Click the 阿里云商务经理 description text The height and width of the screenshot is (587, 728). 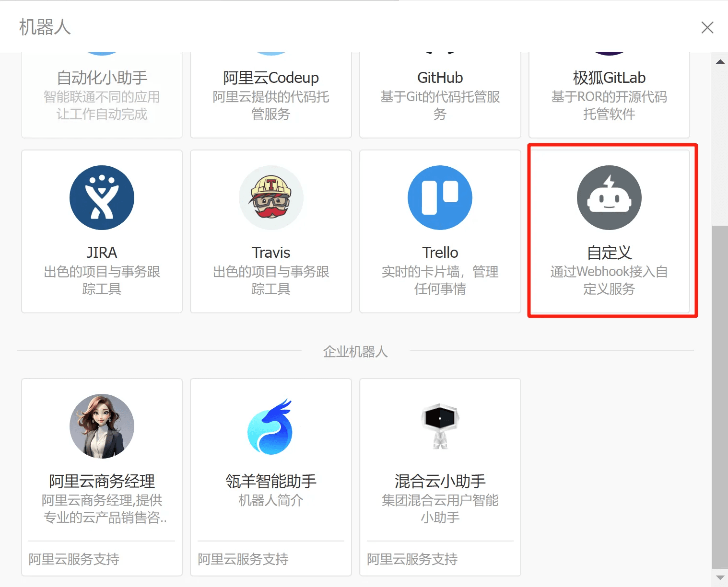click(x=105, y=509)
